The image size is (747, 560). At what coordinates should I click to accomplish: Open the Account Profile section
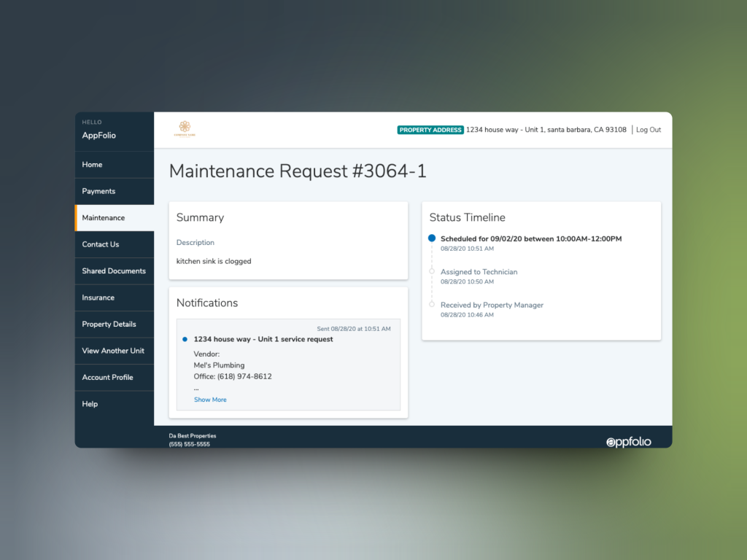click(x=114, y=377)
